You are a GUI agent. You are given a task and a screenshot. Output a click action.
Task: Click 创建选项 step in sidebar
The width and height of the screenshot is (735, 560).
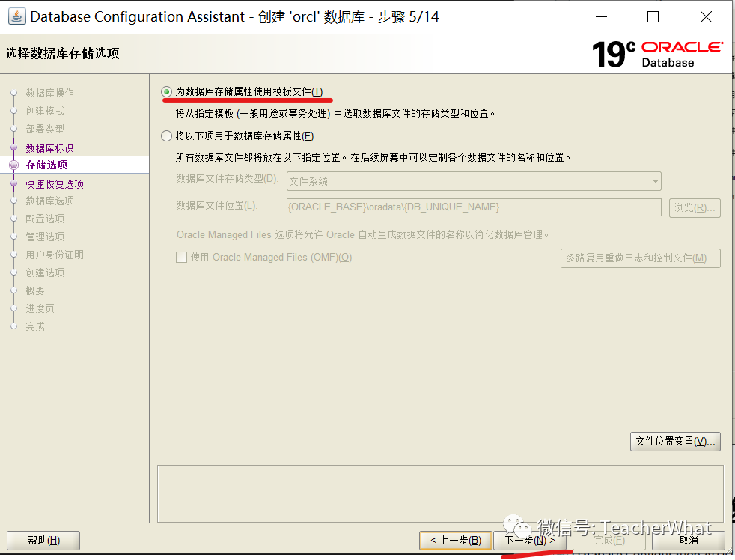pyautogui.click(x=45, y=273)
